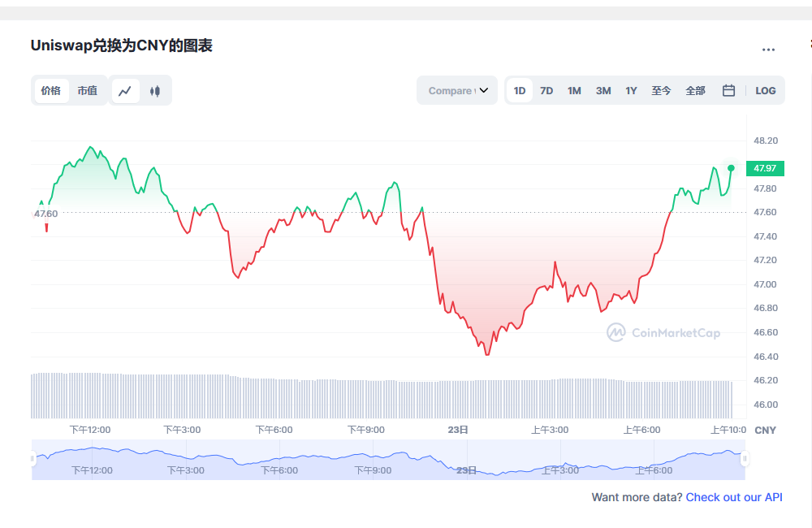The image size is (812, 528).
Task: Click the left handle of range slider
Action: [x=32, y=459]
